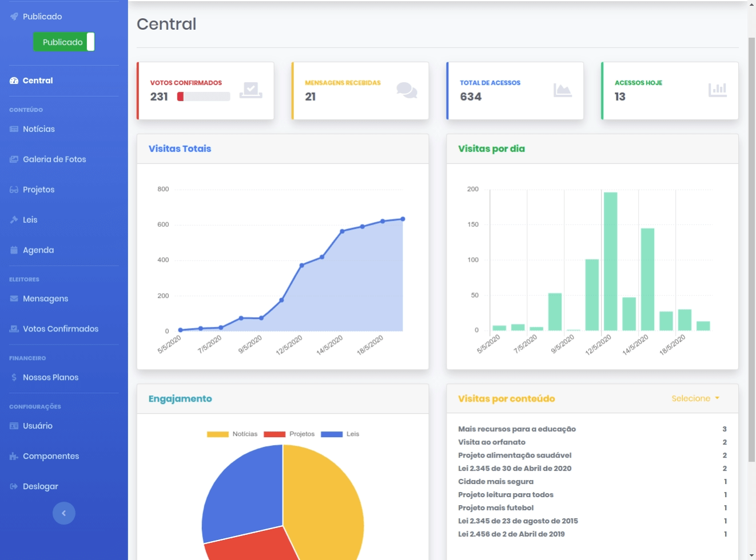Click the Mensagens envelope icon
Image resolution: width=756 pixels, height=560 pixels.
click(14, 299)
